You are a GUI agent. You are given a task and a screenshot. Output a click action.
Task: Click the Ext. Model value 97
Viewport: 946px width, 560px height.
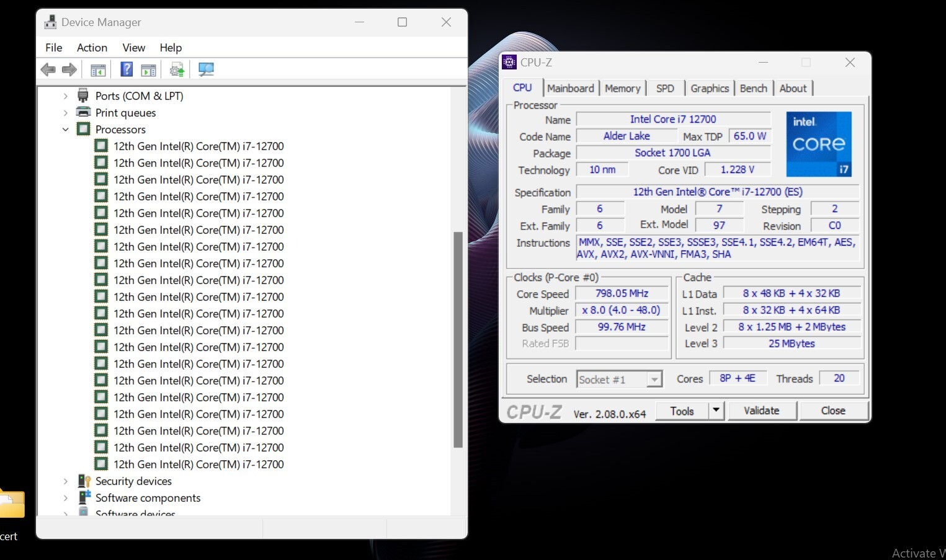pos(719,226)
